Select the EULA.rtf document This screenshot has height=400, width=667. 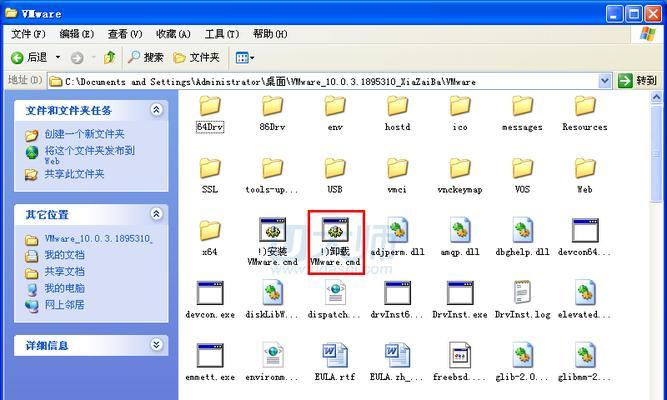click(335, 363)
